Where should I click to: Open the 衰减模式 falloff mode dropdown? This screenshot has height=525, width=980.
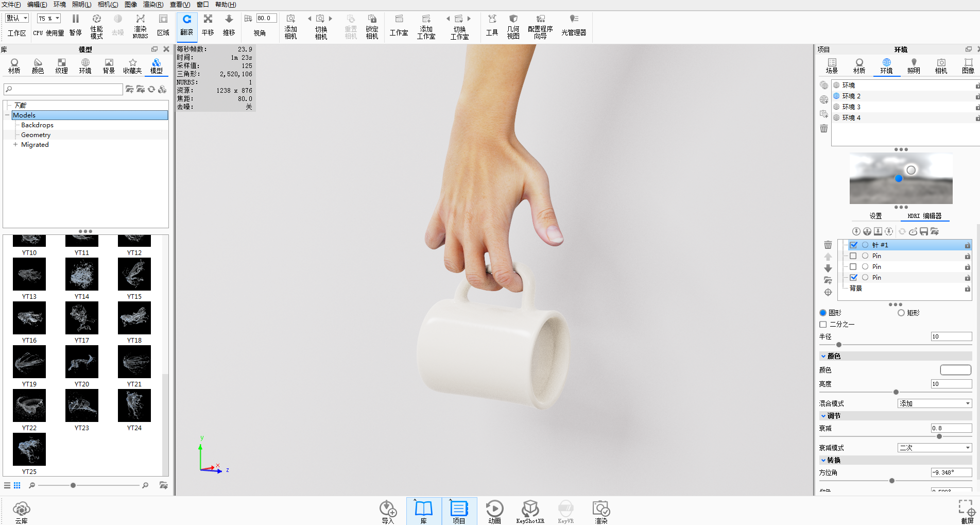coord(935,448)
